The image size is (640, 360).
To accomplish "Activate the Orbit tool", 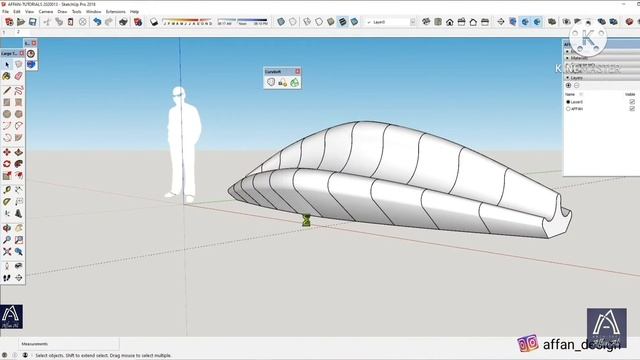I will [7, 228].
